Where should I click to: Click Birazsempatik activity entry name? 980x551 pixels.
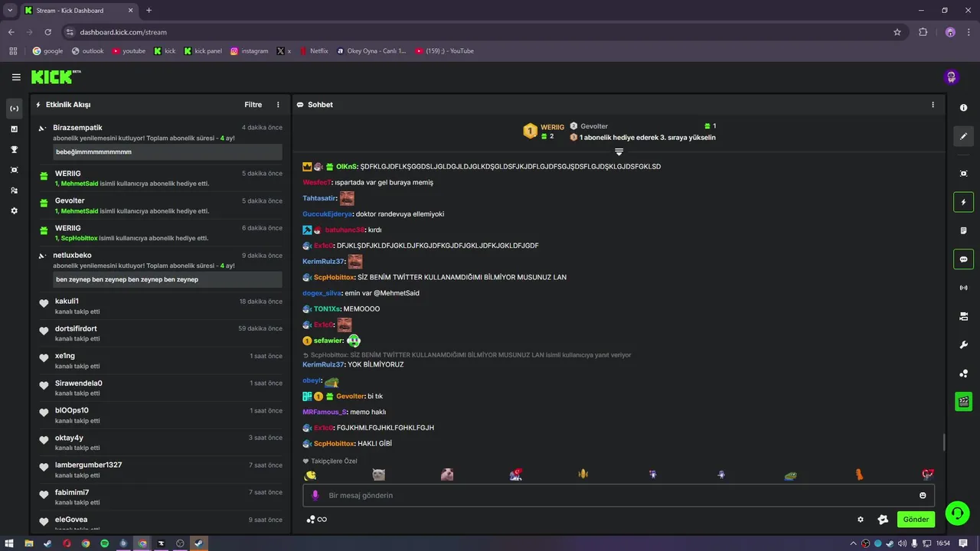click(77, 128)
